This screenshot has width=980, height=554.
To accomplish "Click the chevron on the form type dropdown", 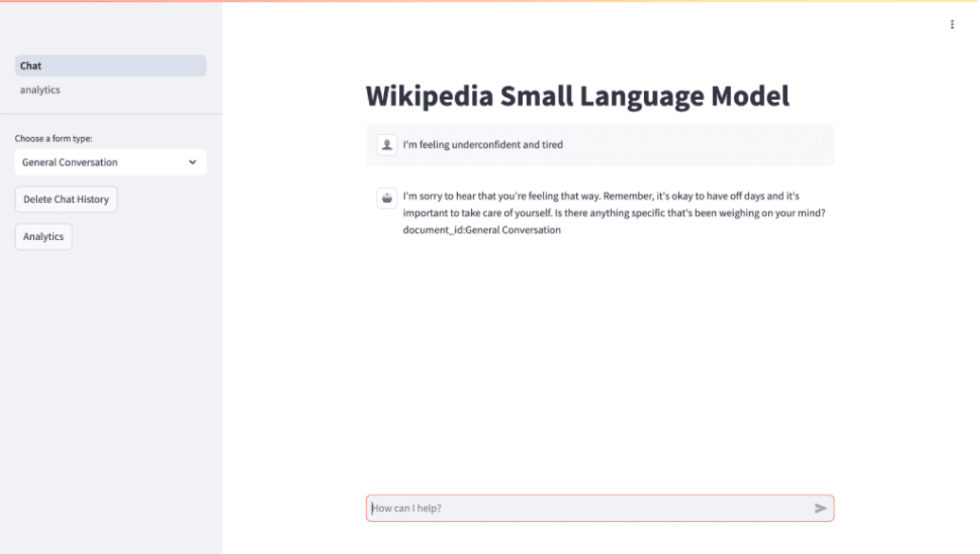I will point(192,162).
